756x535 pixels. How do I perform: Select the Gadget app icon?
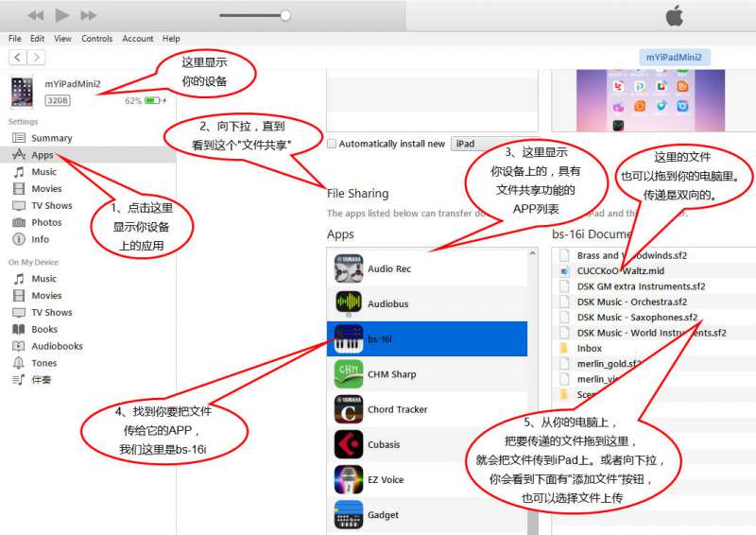coord(349,515)
